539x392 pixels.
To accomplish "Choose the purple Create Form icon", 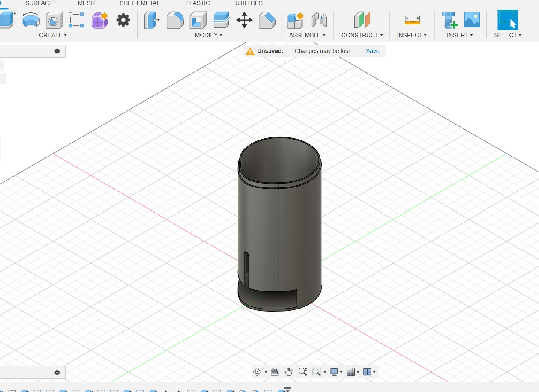I will pos(100,20).
